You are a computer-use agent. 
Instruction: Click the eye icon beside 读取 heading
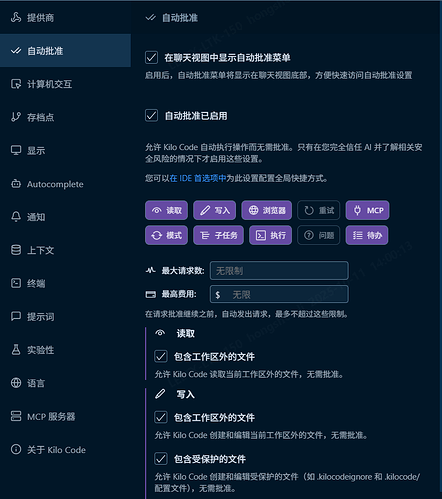(x=160, y=333)
